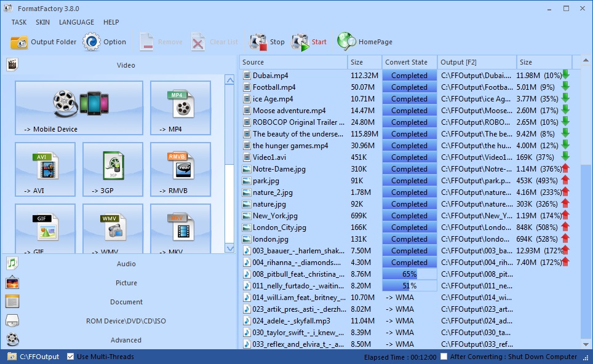Select the Notre-Dame.jpg row
This screenshot has height=364, width=593.
tap(406, 169)
